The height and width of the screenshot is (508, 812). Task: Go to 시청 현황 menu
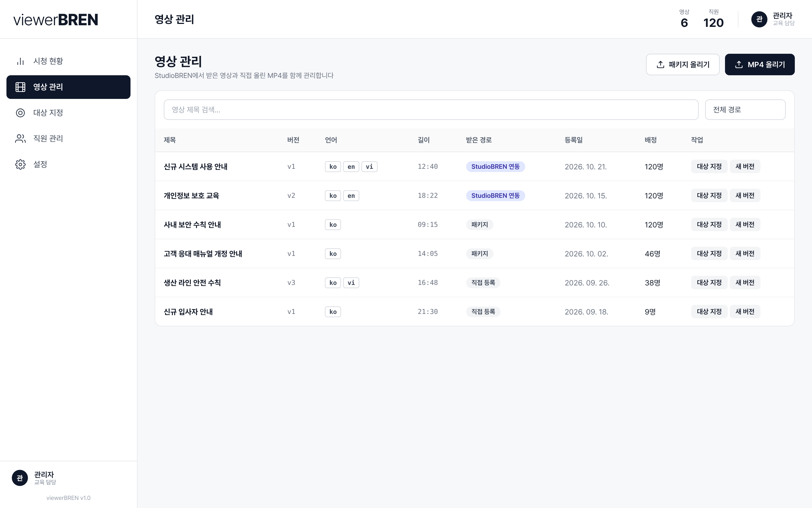68,61
